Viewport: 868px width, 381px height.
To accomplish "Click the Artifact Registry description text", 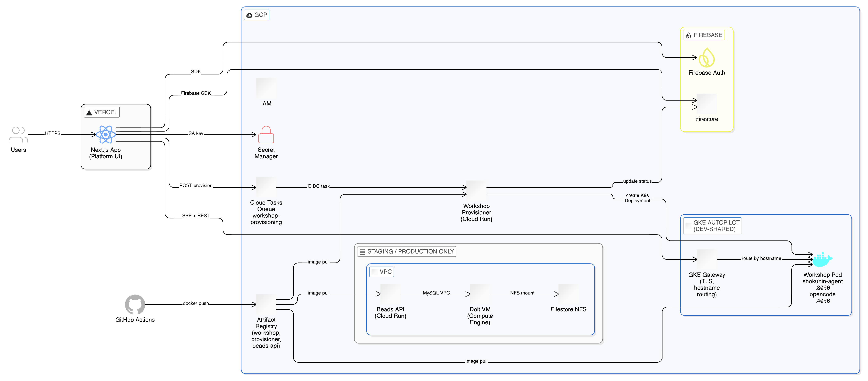I will (x=266, y=332).
